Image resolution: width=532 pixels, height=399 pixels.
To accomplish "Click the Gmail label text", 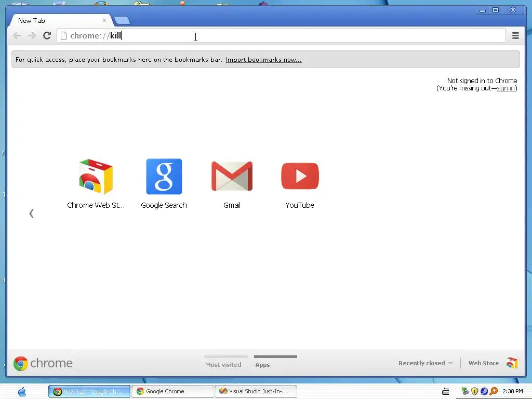I will click(232, 205).
